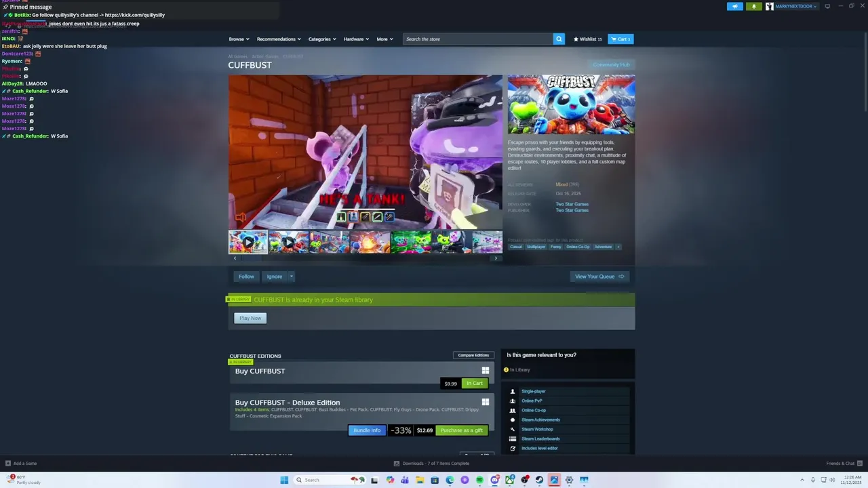Open the Hardware dropdown

point(356,39)
